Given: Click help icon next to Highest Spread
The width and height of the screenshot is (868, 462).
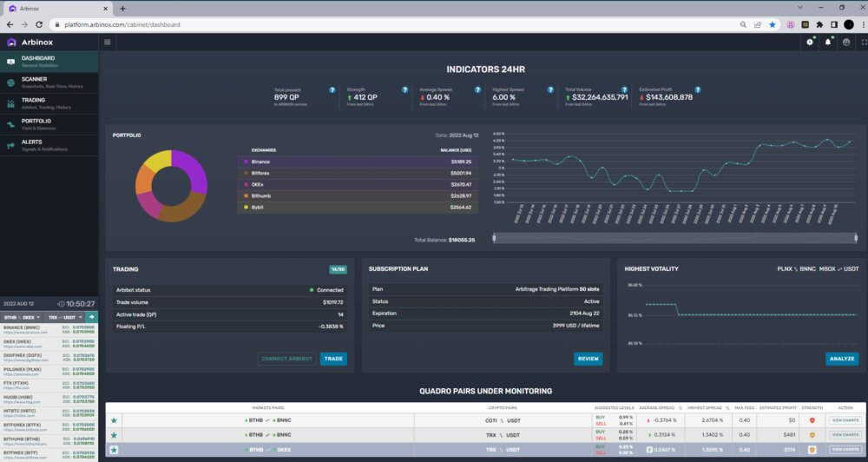Looking at the screenshot, I should point(550,89).
